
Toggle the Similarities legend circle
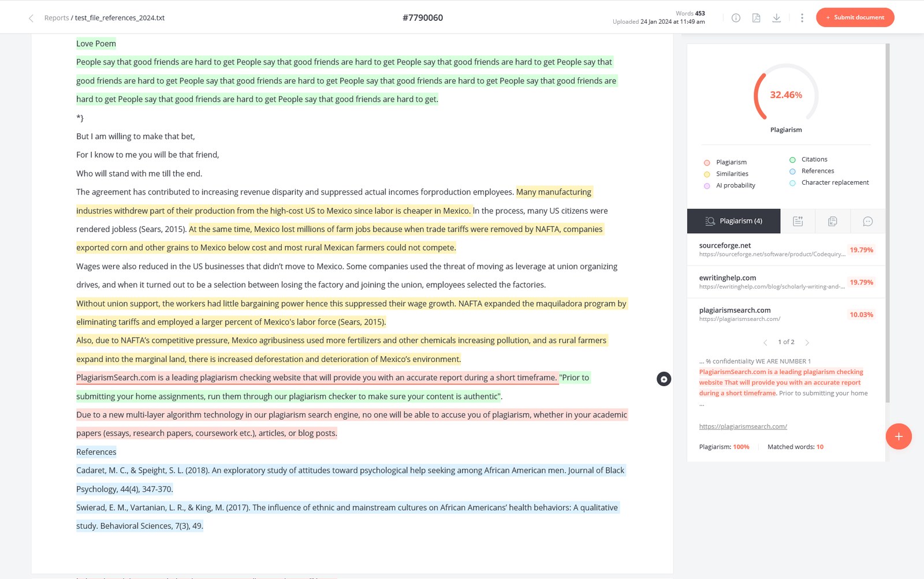tap(707, 174)
